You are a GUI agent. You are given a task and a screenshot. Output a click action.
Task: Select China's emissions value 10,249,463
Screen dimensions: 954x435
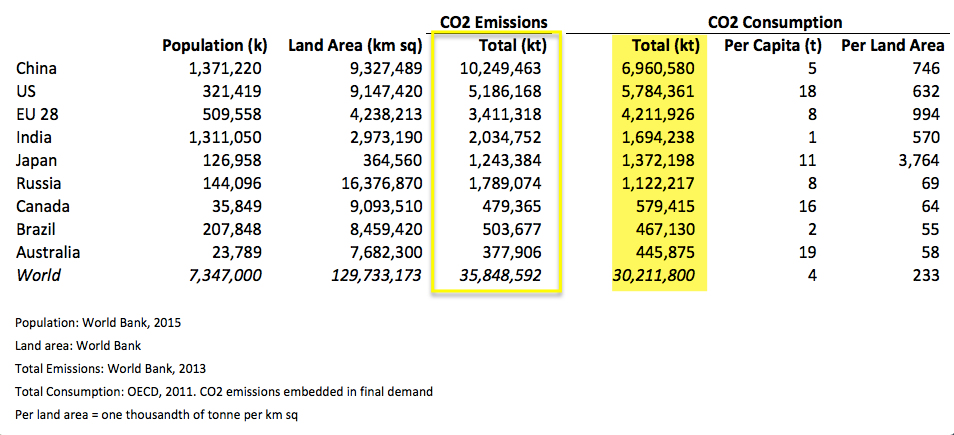click(x=501, y=68)
